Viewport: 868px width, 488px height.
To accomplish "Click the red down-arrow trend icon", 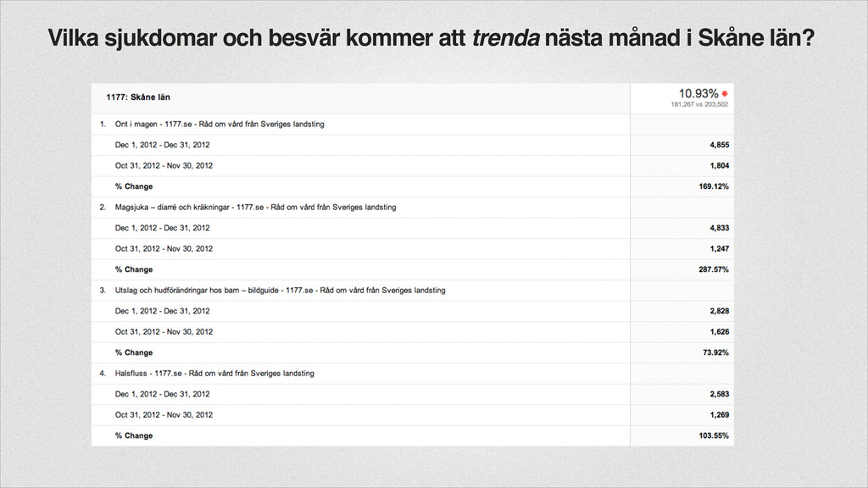I will [x=724, y=94].
